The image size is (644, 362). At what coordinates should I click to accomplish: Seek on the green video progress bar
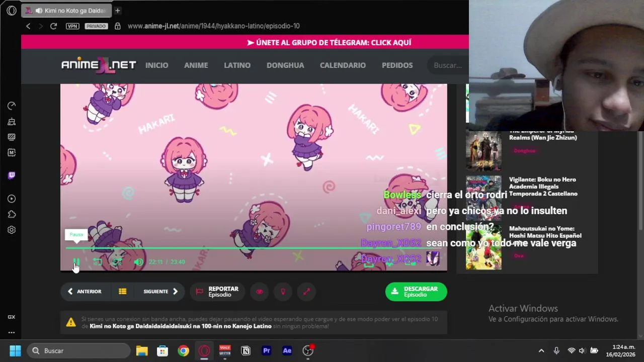click(x=254, y=248)
